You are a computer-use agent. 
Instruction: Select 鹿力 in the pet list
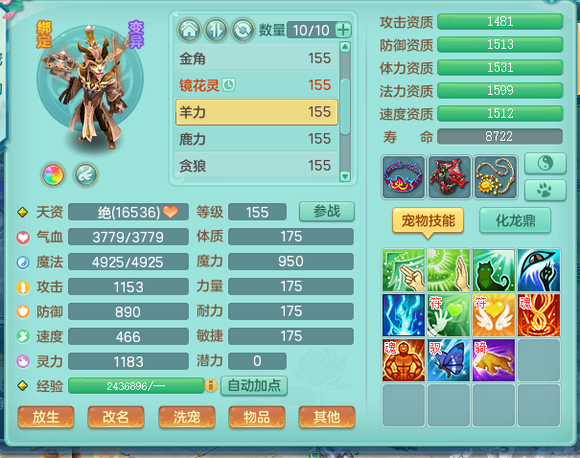click(x=256, y=139)
